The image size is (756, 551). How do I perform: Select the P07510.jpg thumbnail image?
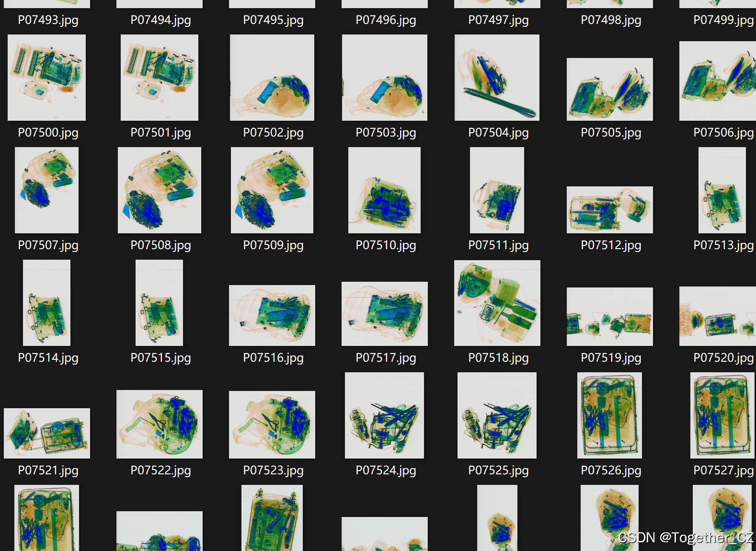click(384, 190)
